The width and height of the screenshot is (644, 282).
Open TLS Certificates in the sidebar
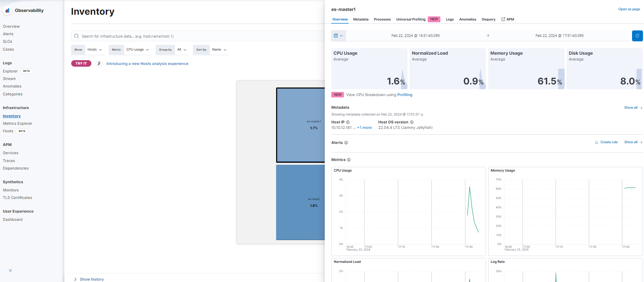coord(17,198)
